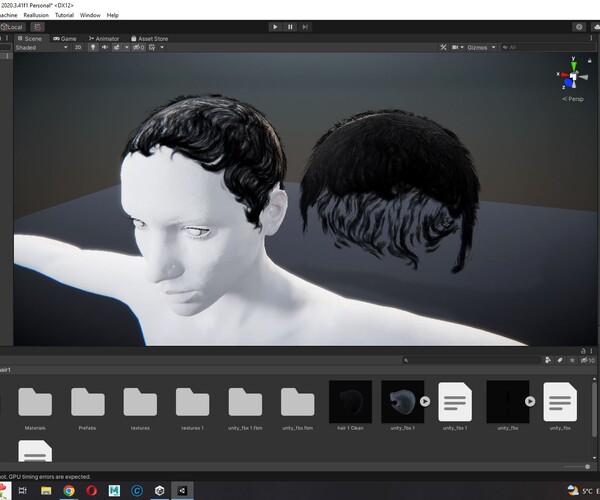The image size is (600, 500).
Task: Open Google Chrome from the taskbar
Action: (68, 490)
